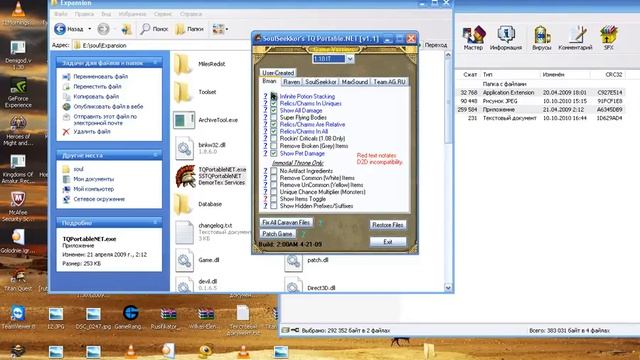The height and width of the screenshot is (360, 640).
Task: Click the Patch Game button
Action: [277, 234]
